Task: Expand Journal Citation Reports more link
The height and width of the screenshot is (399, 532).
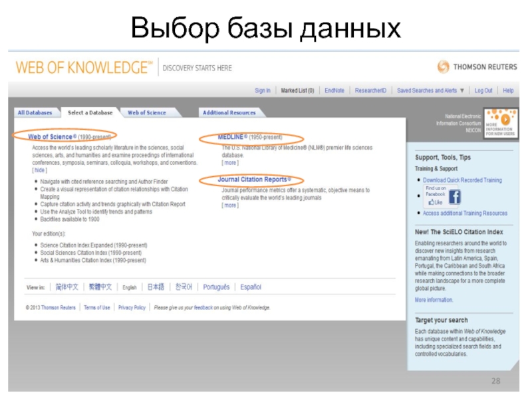Action: [x=230, y=205]
